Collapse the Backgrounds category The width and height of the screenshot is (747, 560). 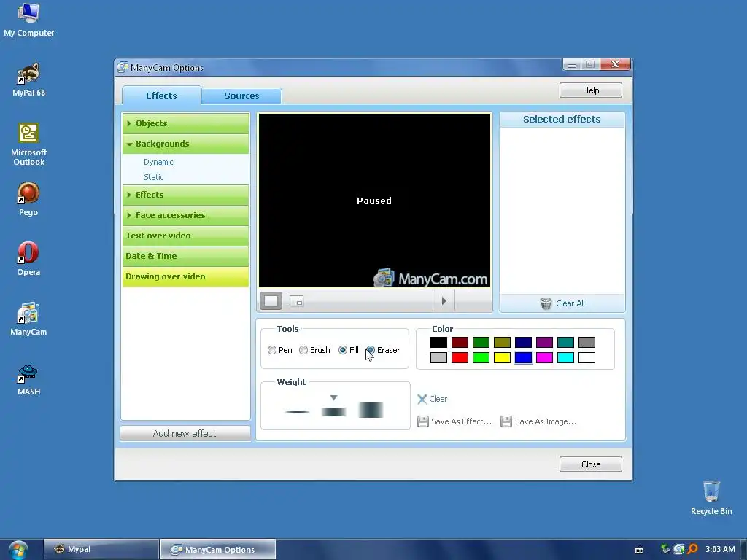coord(186,144)
